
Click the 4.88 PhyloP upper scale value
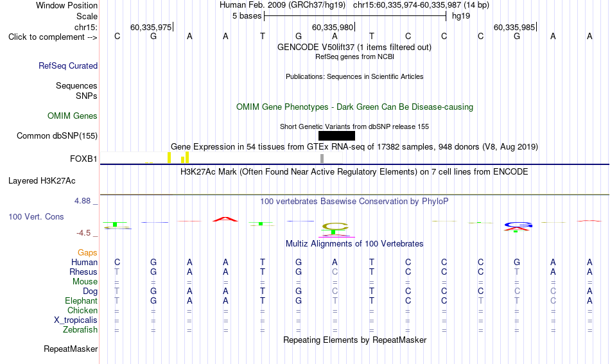pos(82,201)
